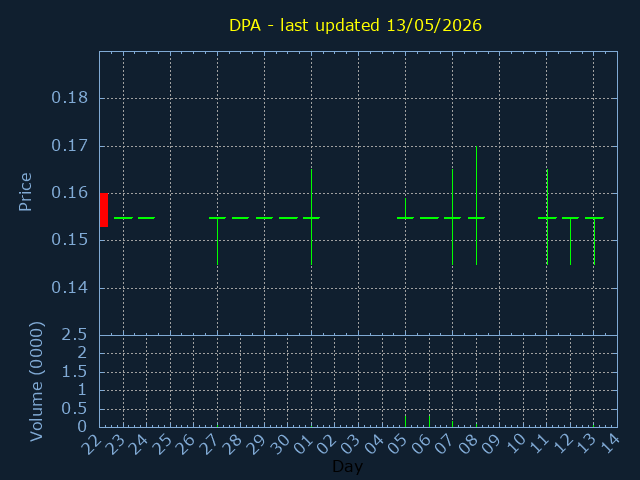Click the red candlestick on day 22
Screen dimensions: 640x480
click(104, 210)
